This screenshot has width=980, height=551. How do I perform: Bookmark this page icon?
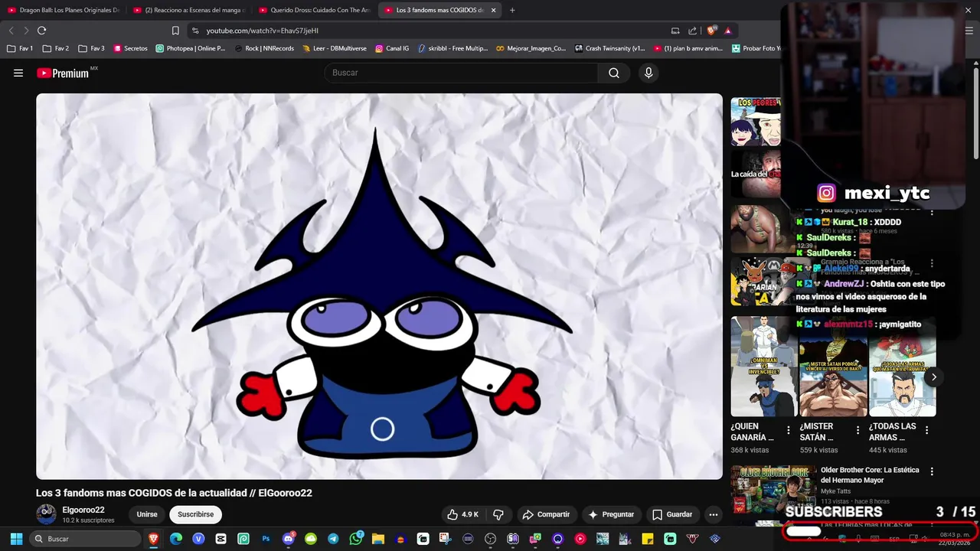(x=175, y=31)
